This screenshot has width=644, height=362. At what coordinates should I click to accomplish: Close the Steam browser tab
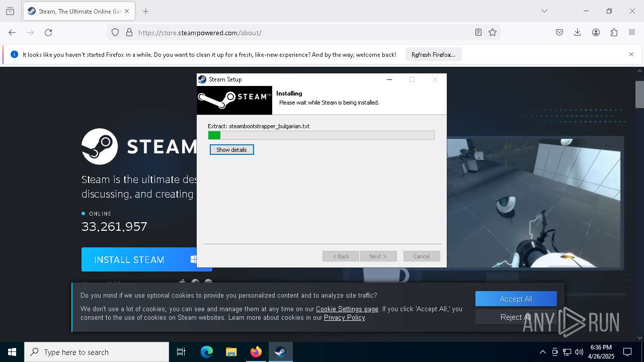(127, 11)
